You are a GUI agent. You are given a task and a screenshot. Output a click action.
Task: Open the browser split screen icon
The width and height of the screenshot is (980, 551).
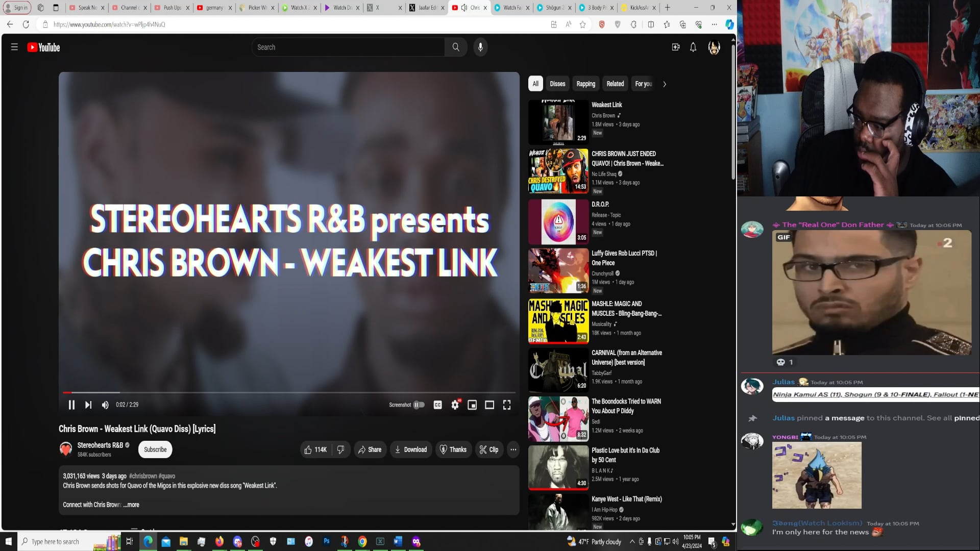point(651,24)
